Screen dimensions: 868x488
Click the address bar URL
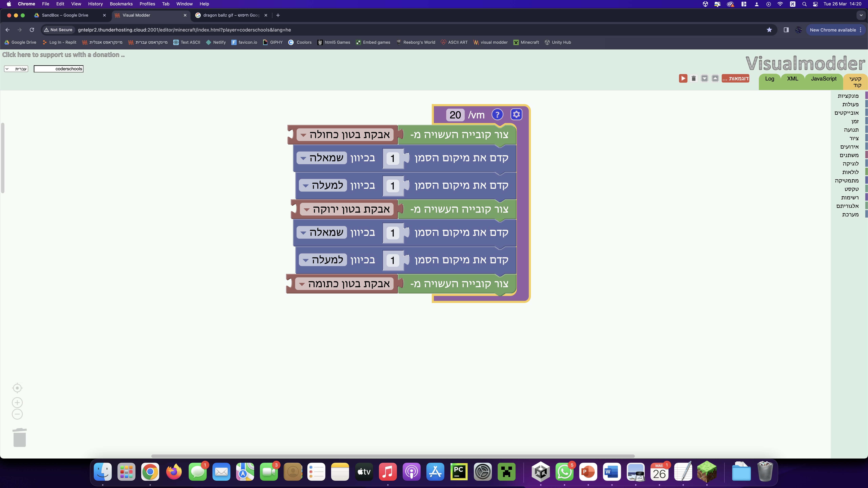pos(184,30)
